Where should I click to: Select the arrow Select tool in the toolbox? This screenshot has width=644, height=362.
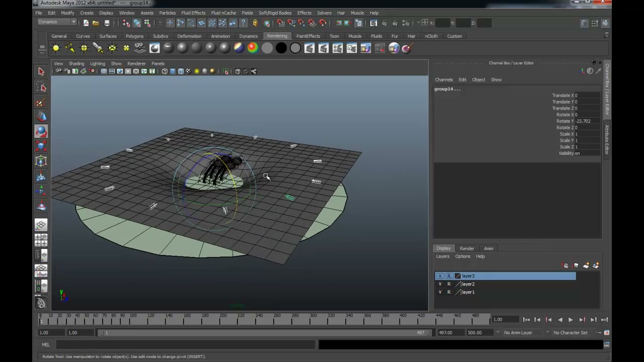[x=41, y=72]
